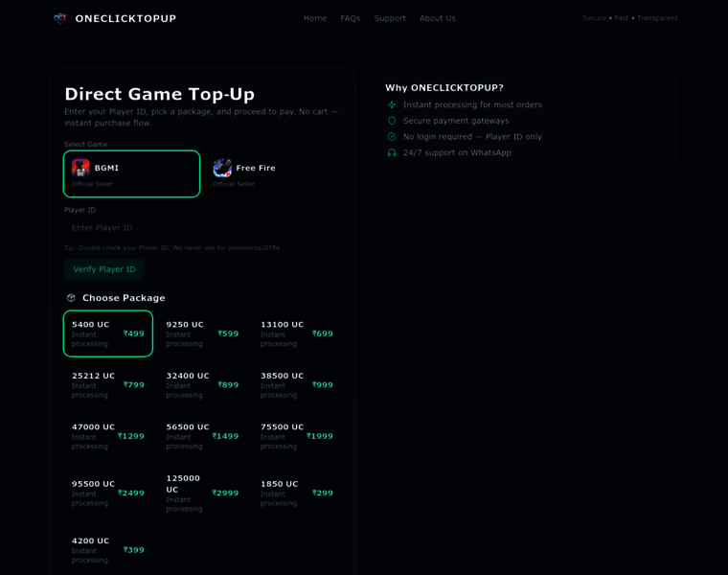728x575 pixels.
Task: Click the lightning bolt instant processing icon
Action: pos(392,105)
